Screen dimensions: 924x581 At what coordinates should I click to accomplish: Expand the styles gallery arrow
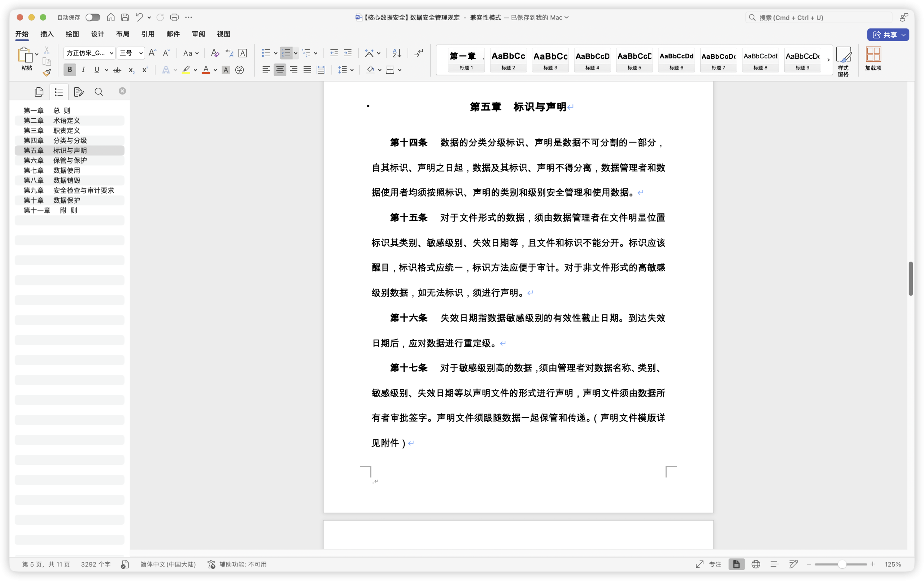click(828, 60)
